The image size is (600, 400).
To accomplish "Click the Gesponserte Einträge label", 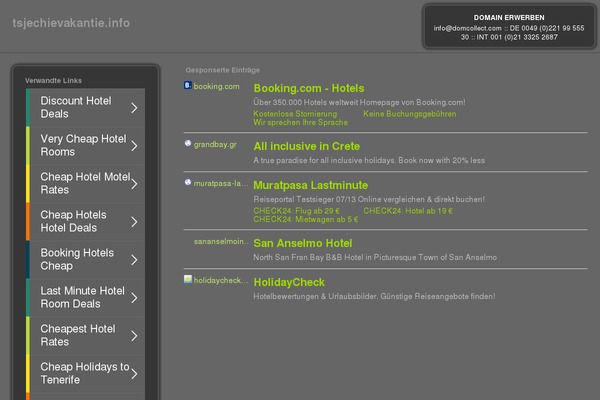I will [223, 70].
